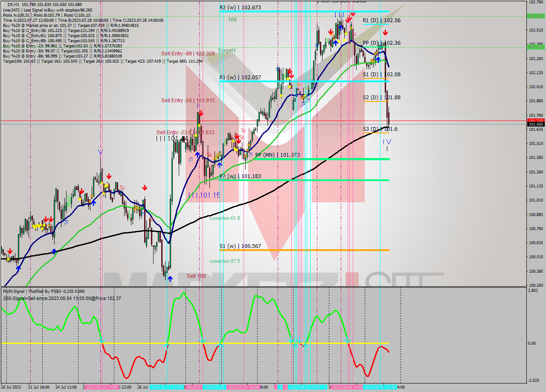The height and width of the screenshot is (392, 546).
Task: Click the -2.025 indicator scale value
Action: 534,380
